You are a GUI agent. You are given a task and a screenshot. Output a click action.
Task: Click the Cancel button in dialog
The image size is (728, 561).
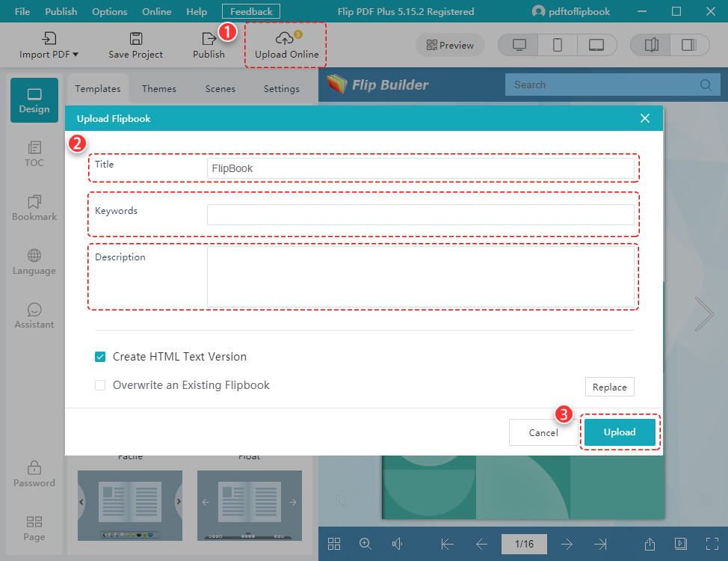(x=543, y=432)
